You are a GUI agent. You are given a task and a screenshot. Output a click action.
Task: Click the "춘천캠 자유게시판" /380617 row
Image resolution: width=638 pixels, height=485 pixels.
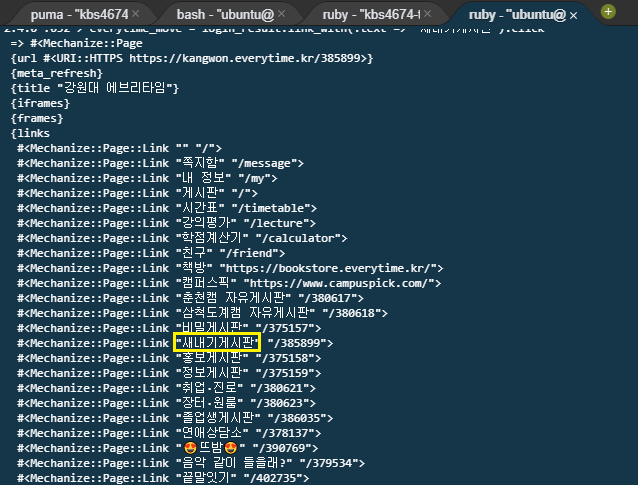(190, 298)
